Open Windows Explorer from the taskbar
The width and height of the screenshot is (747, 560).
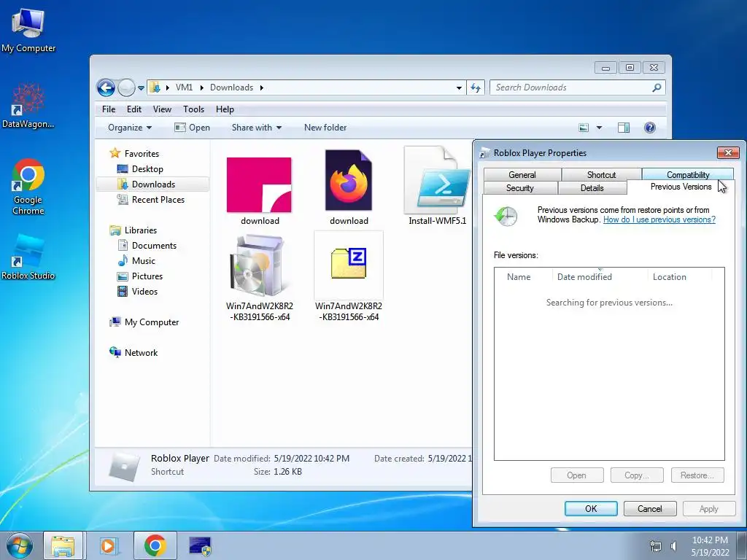pos(63,545)
